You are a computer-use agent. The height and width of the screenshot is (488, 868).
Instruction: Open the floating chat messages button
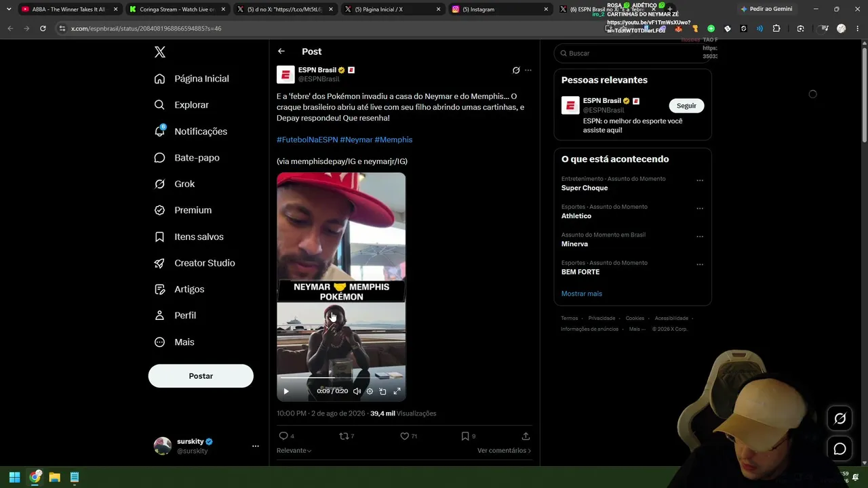[x=840, y=449]
